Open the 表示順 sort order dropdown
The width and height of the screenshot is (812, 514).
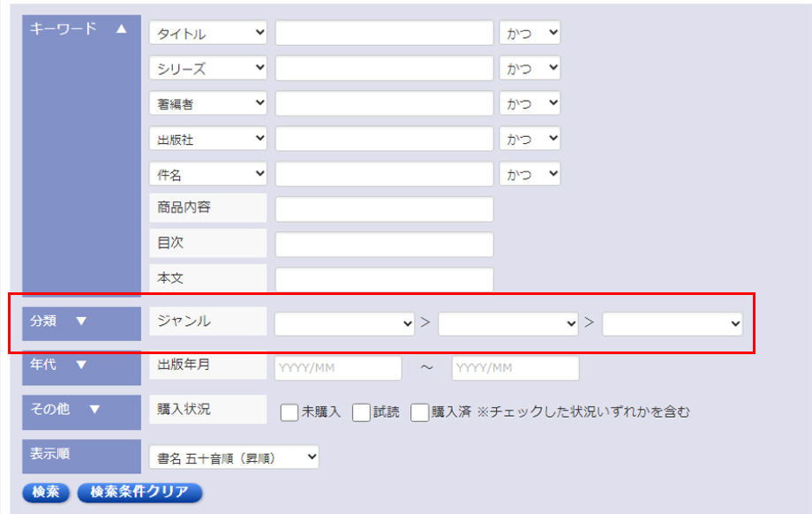click(234, 457)
